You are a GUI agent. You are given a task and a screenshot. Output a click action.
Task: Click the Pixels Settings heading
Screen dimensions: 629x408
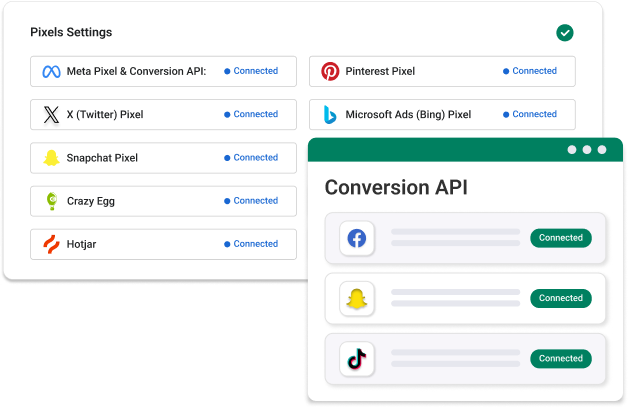coord(71,32)
